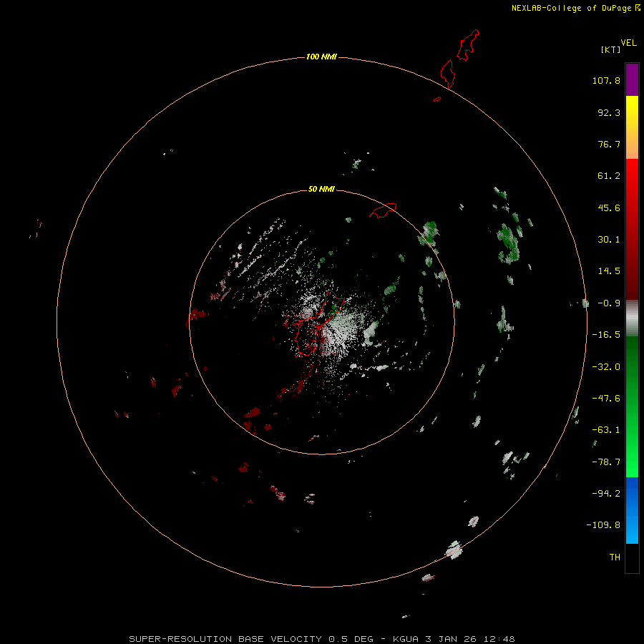Click the 30.1 legend value
Screen dimensions: 644x644
pos(609,240)
